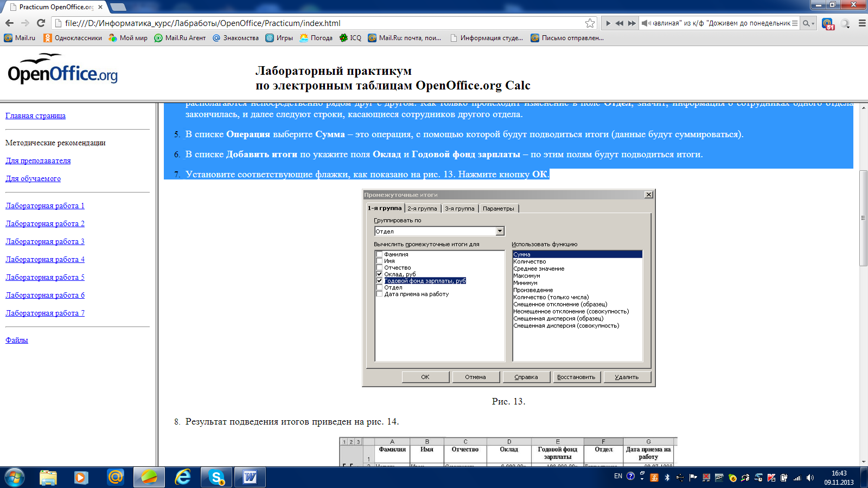
Task: Open the Письмо отправлен... bookmark
Action: tap(567, 38)
